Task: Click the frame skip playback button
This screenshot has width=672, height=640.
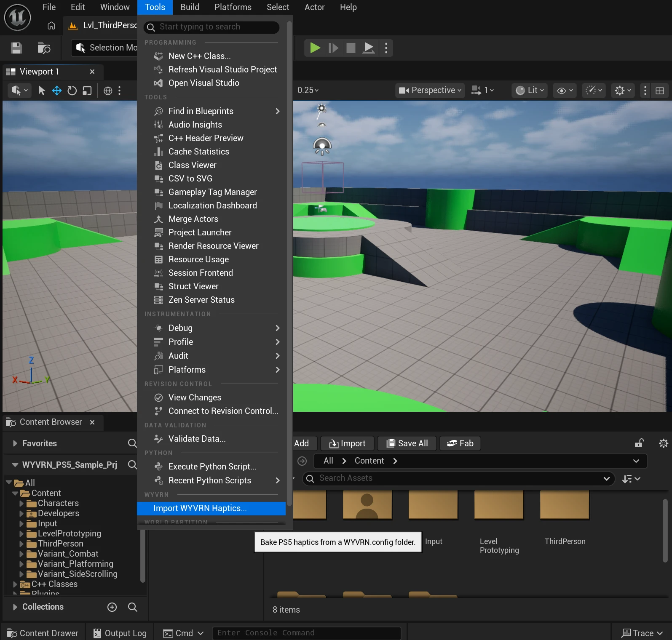Action: [333, 48]
